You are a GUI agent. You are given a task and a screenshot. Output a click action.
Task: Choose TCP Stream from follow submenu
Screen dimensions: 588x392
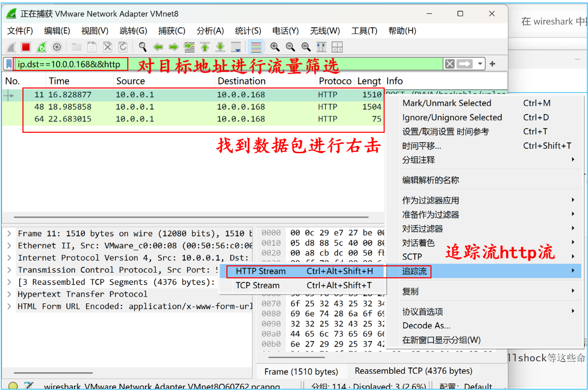(x=304, y=286)
